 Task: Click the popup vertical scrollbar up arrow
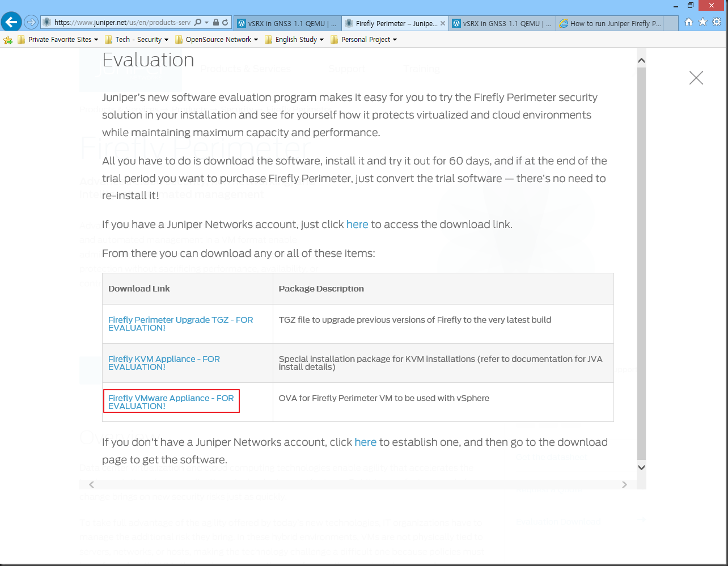pos(641,61)
